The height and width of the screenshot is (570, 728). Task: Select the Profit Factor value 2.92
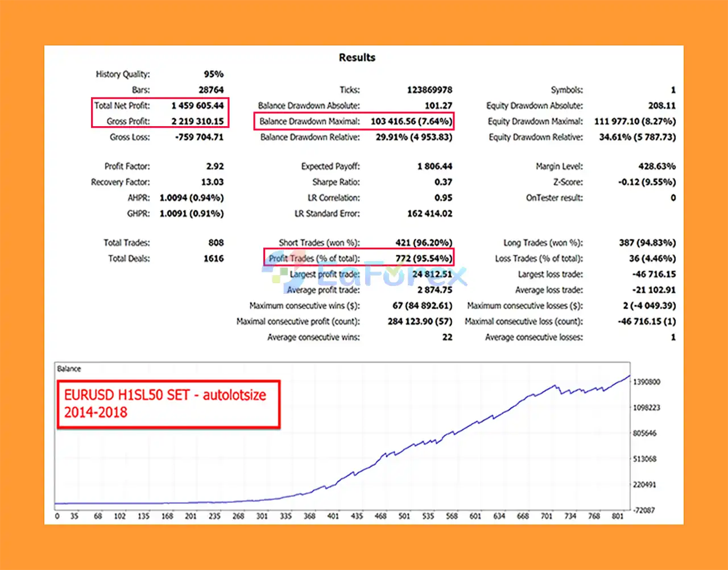(214, 167)
